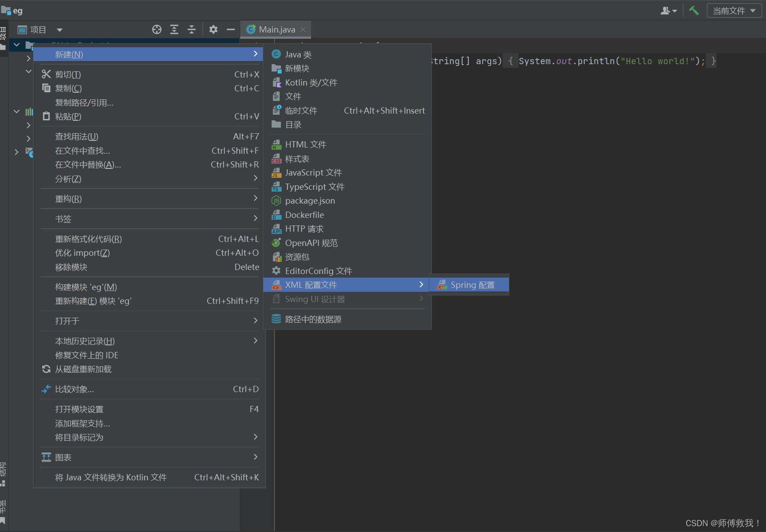Image resolution: width=766 pixels, height=532 pixels.
Task: Open the 项目 view selector dropdown
Action: pyautogui.click(x=40, y=30)
